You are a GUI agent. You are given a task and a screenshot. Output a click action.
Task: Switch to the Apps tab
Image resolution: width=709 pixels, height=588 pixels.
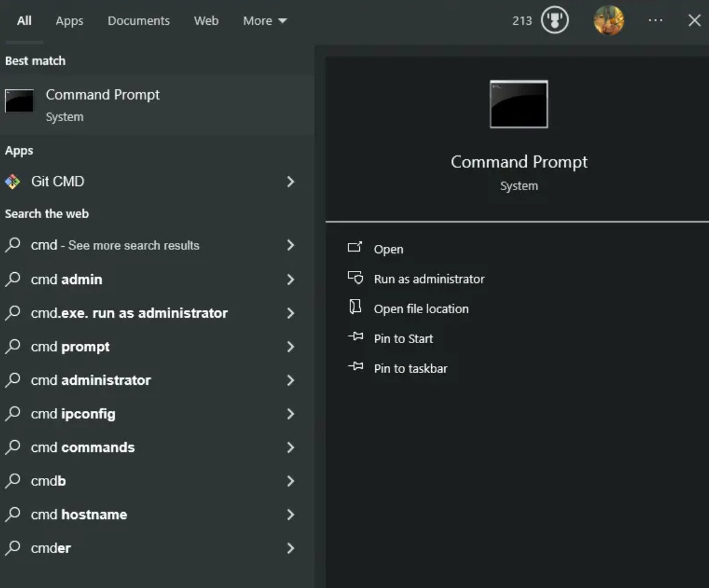tap(69, 21)
